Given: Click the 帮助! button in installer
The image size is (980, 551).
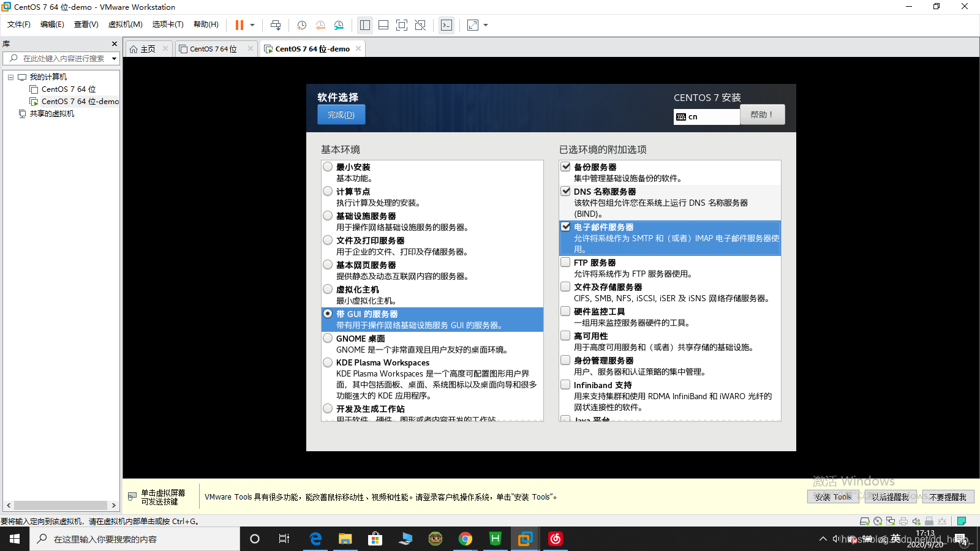Looking at the screenshot, I should pos(762,114).
